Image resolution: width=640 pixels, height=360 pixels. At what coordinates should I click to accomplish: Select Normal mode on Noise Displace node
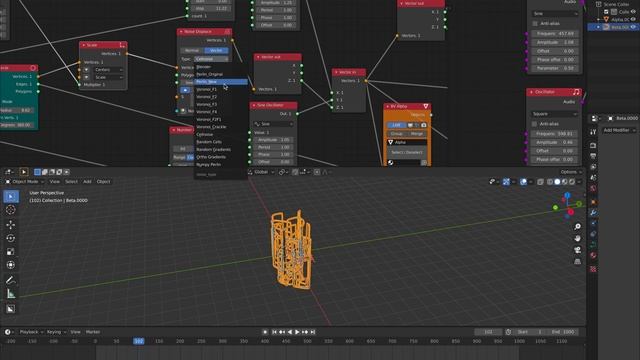click(x=192, y=51)
